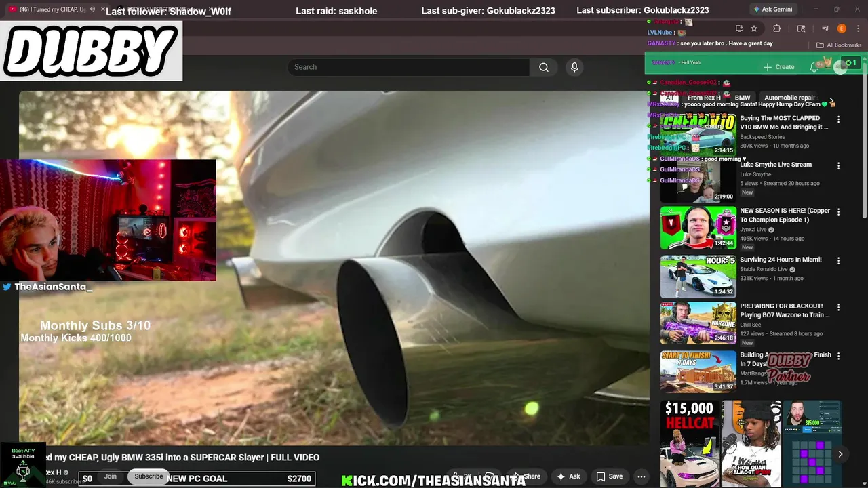Bookmark this page with the star icon
This screenshot has height=488, width=868.
tap(754, 28)
